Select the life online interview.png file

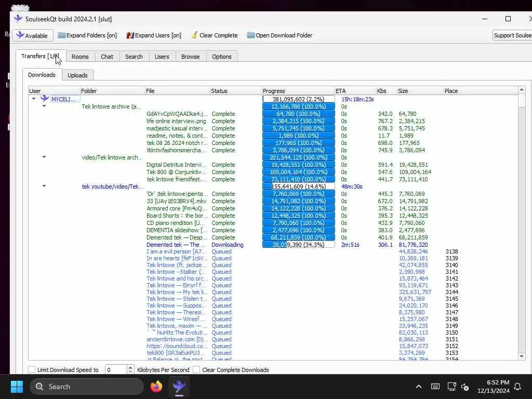click(x=176, y=121)
